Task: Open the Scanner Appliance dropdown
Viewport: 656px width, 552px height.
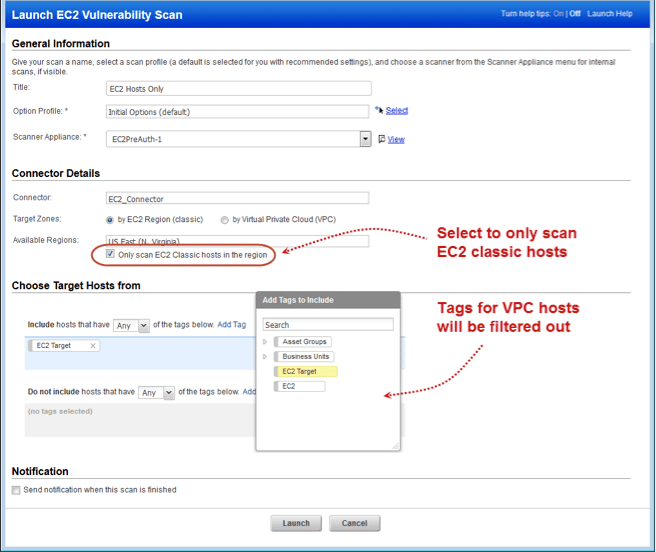Action: (x=365, y=139)
